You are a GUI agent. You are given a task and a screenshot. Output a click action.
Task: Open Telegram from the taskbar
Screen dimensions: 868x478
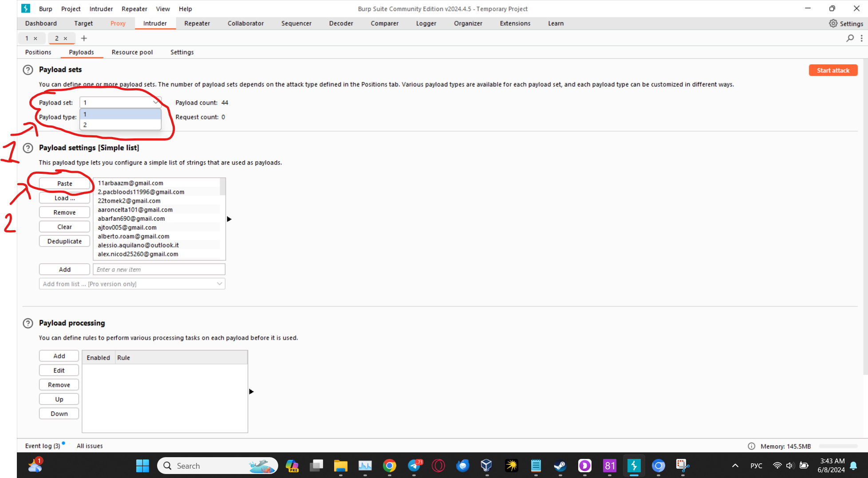pyautogui.click(x=414, y=466)
